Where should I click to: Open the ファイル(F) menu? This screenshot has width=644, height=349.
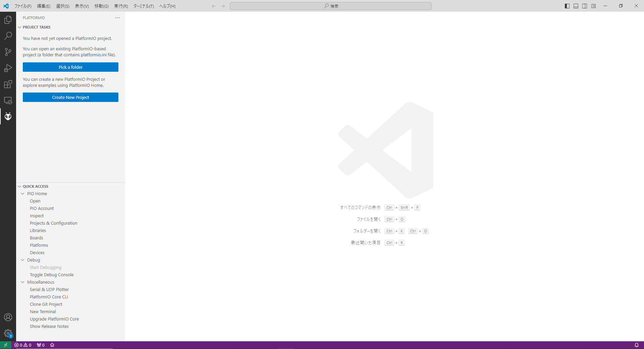(23, 6)
